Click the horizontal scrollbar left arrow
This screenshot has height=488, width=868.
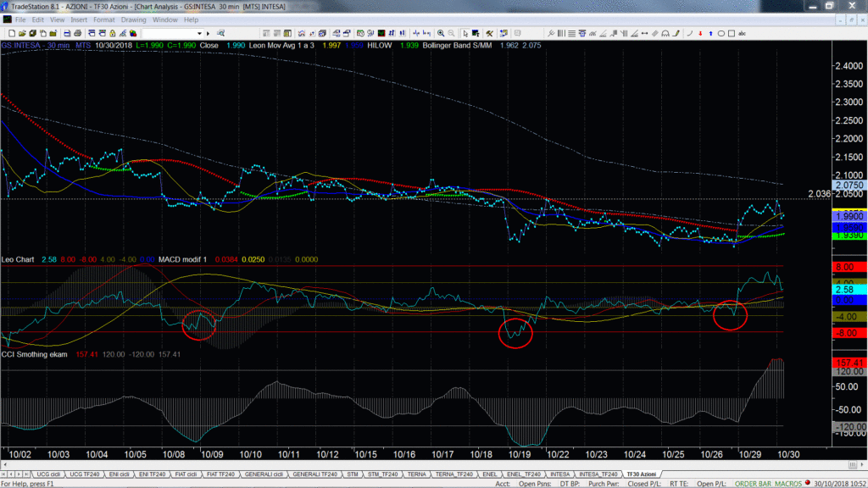(x=5, y=465)
